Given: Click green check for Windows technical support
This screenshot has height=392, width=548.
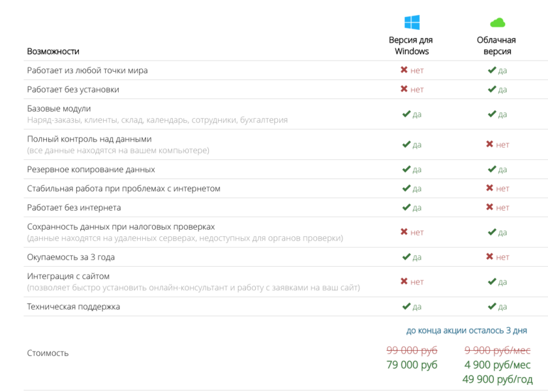Looking at the screenshot, I should tap(406, 307).
